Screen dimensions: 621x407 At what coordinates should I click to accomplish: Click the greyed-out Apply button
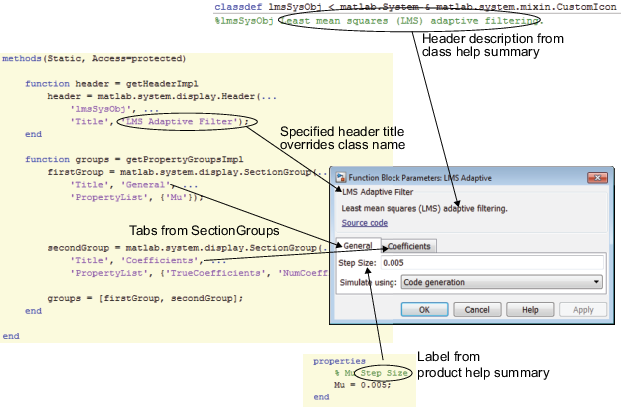point(583,310)
